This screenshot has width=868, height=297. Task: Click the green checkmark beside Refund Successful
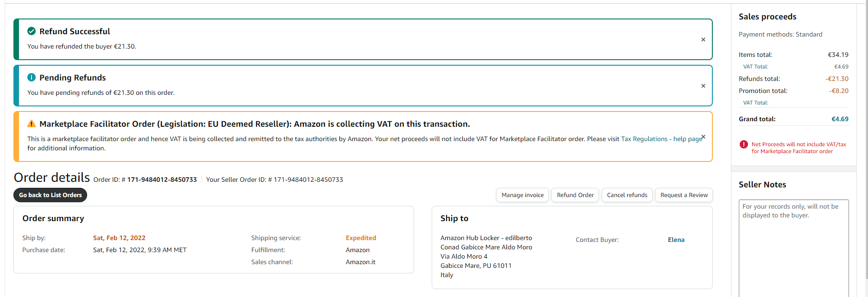point(31,31)
